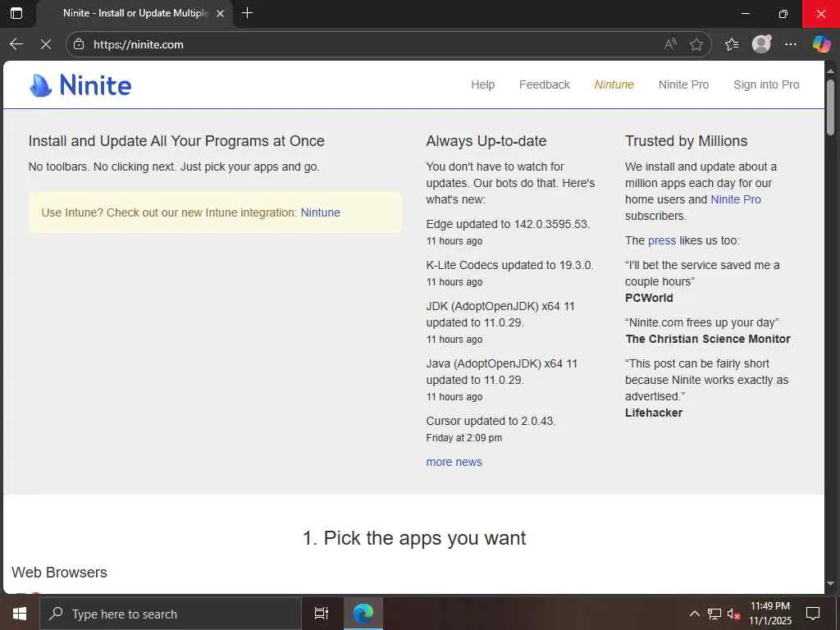The image size is (840, 630).
Task: Open Task View on taskbar
Action: 321,614
